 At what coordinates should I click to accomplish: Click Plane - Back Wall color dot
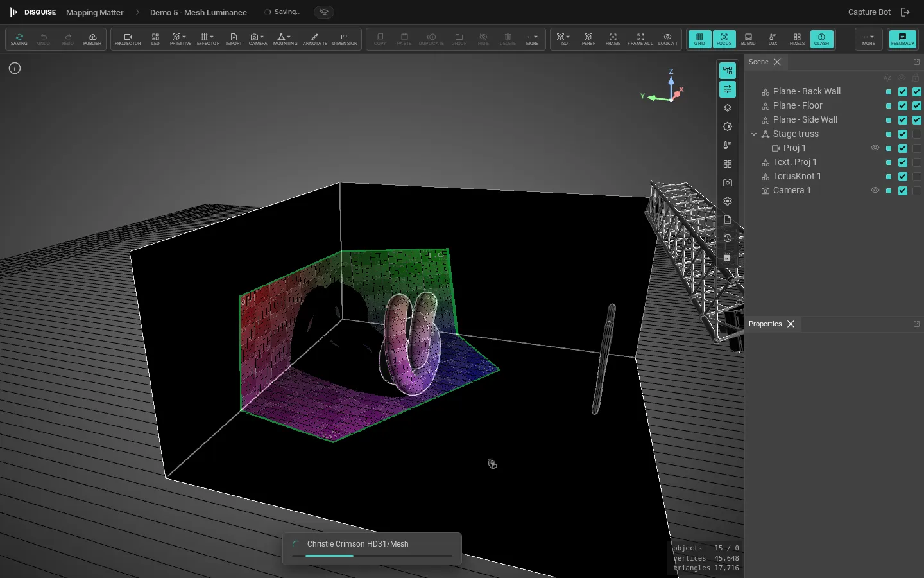[x=889, y=92]
